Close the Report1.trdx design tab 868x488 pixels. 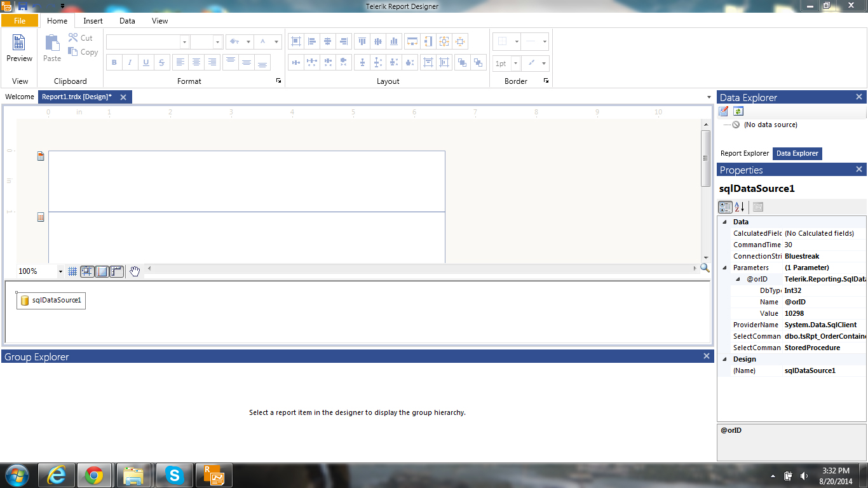click(x=123, y=97)
